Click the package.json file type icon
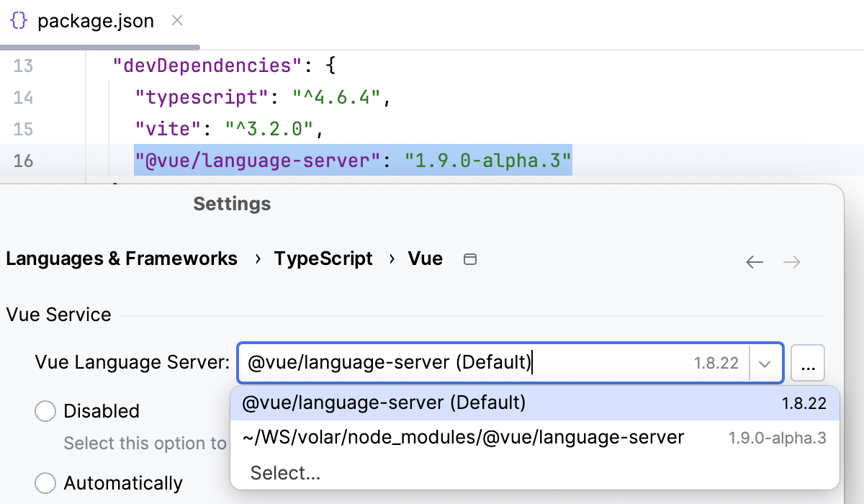 [19, 21]
